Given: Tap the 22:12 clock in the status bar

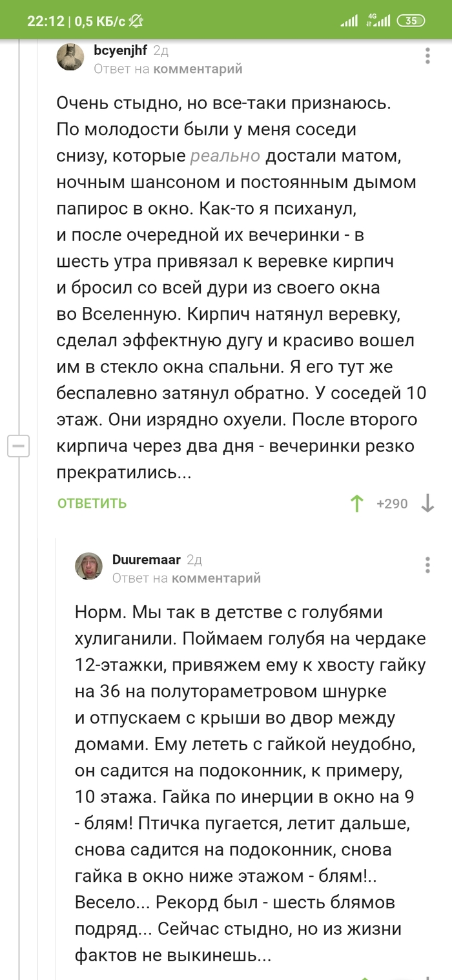Looking at the screenshot, I should click(x=45, y=21).
